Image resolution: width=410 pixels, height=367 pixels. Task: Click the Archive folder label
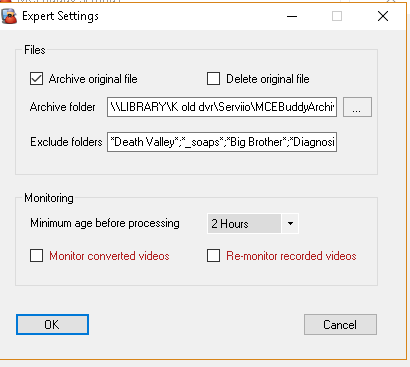pyautogui.click(x=63, y=107)
